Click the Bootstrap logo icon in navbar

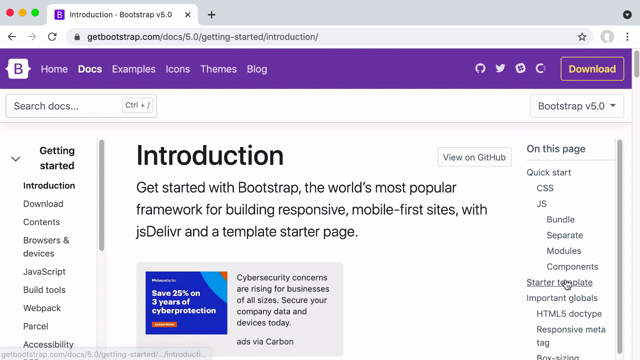pos(18,69)
